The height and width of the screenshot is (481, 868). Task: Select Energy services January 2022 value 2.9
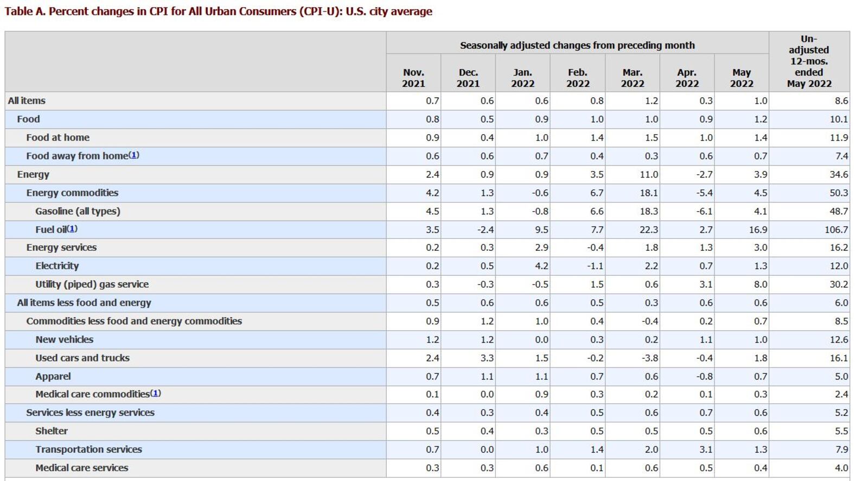pos(541,248)
